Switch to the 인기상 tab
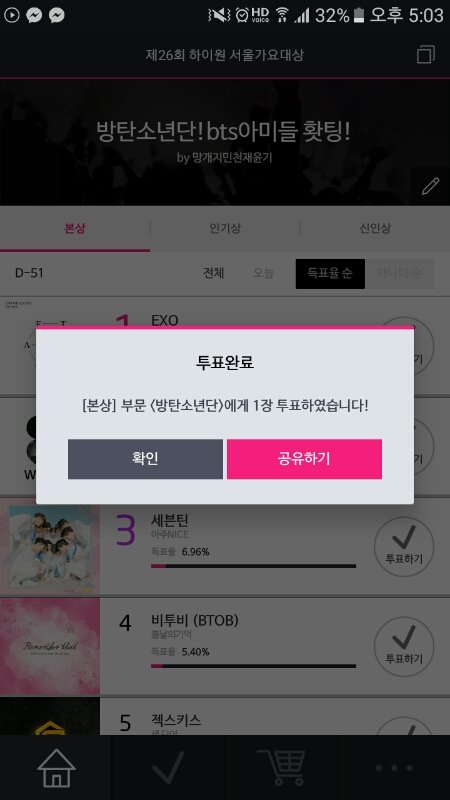 point(225,229)
